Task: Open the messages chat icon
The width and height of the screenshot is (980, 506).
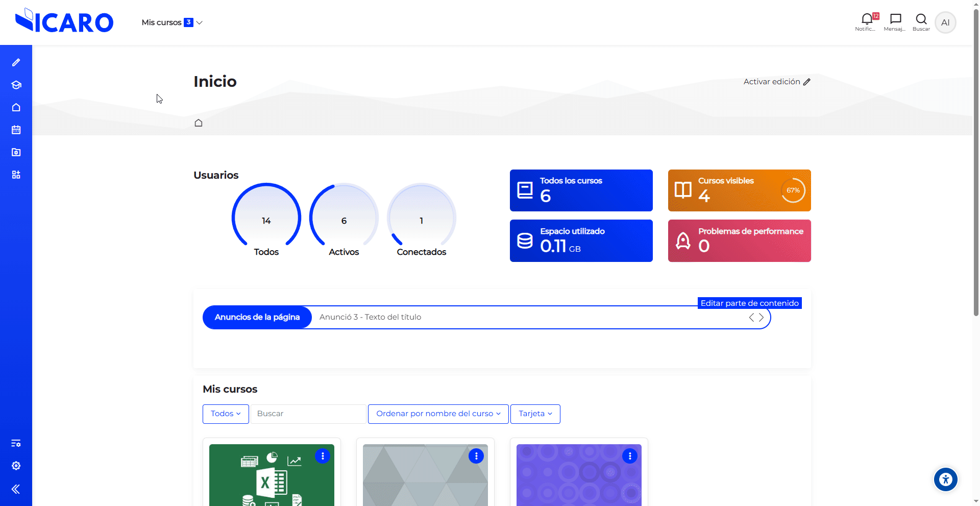Action: pos(895,20)
